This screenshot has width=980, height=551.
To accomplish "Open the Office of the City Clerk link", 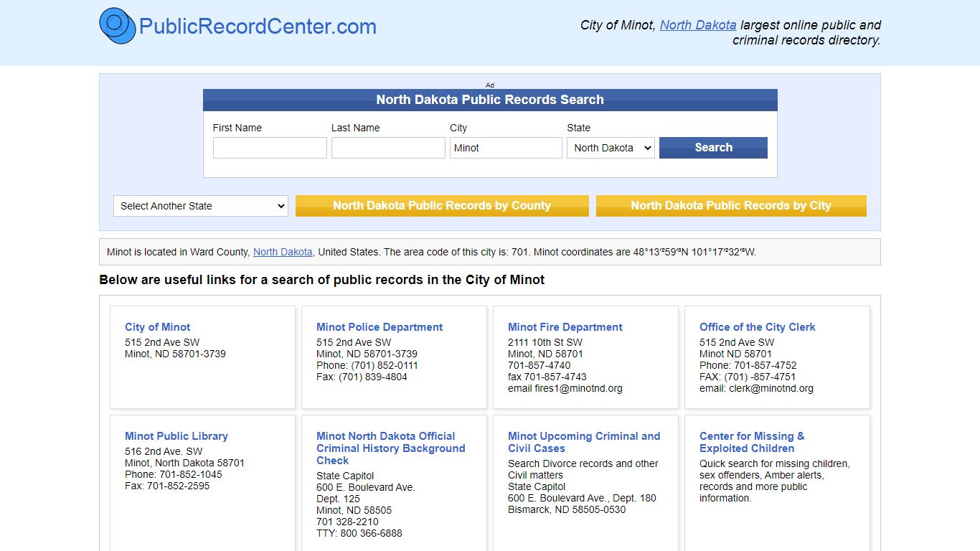I will [758, 327].
